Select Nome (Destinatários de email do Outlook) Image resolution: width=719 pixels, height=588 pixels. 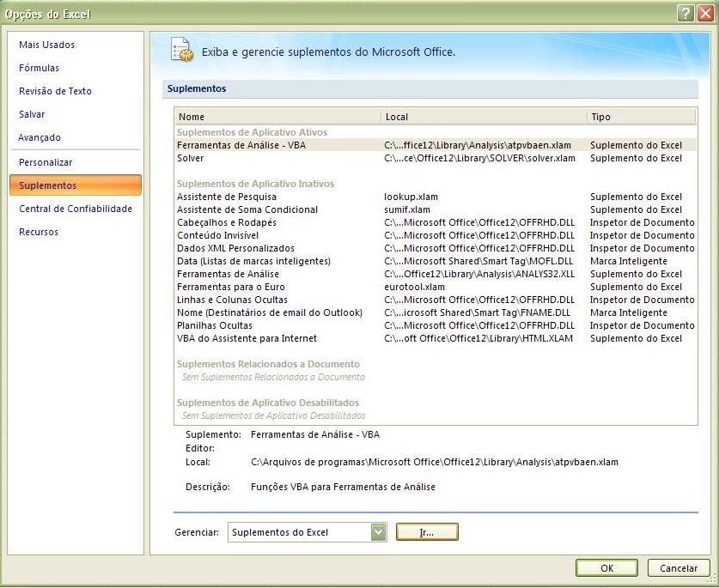tap(436, 312)
